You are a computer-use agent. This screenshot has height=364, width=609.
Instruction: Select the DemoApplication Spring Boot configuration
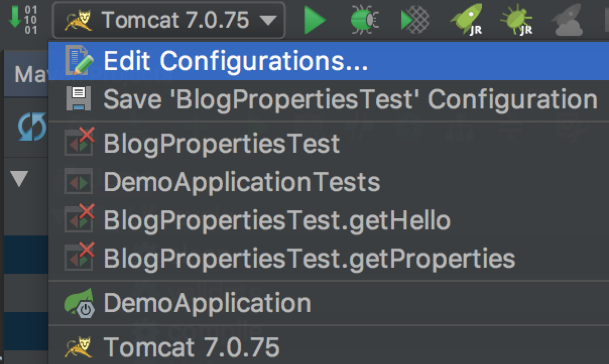[x=207, y=303]
